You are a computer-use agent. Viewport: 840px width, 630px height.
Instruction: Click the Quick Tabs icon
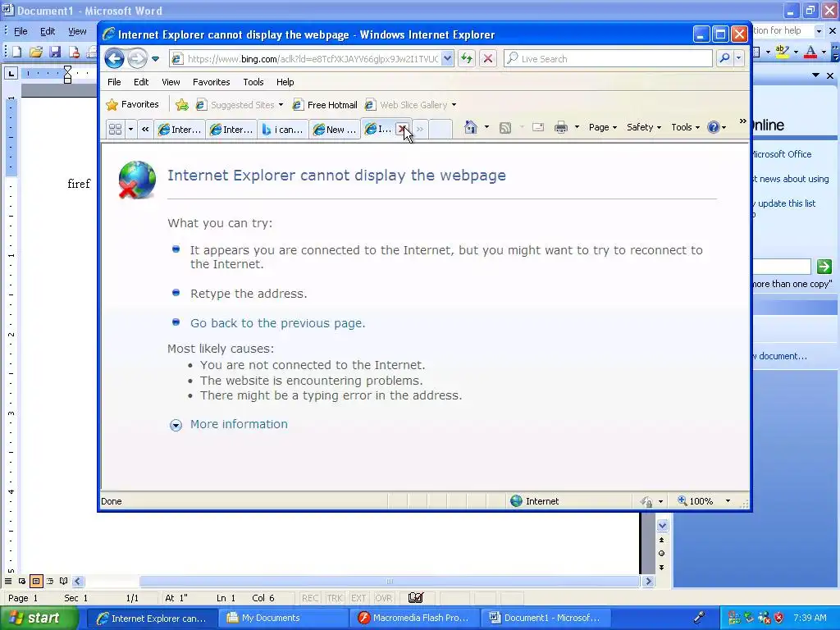115,129
